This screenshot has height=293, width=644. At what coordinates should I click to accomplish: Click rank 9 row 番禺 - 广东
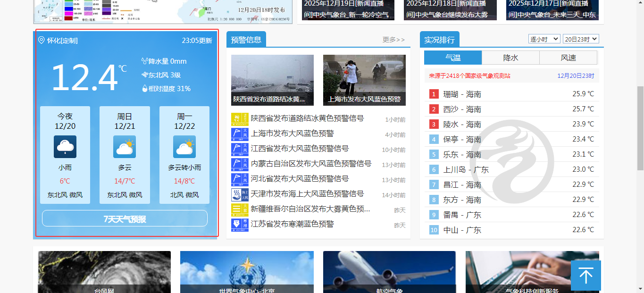[x=512, y=215]
